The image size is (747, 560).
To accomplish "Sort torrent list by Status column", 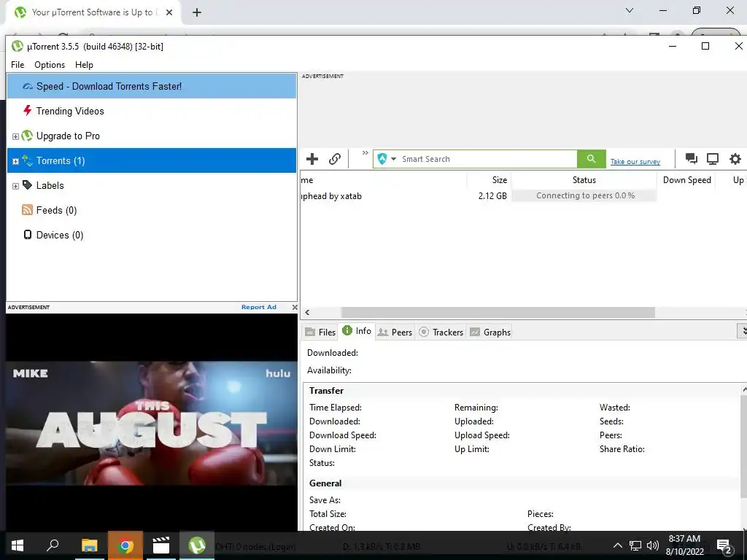I will tap(584, 180).
